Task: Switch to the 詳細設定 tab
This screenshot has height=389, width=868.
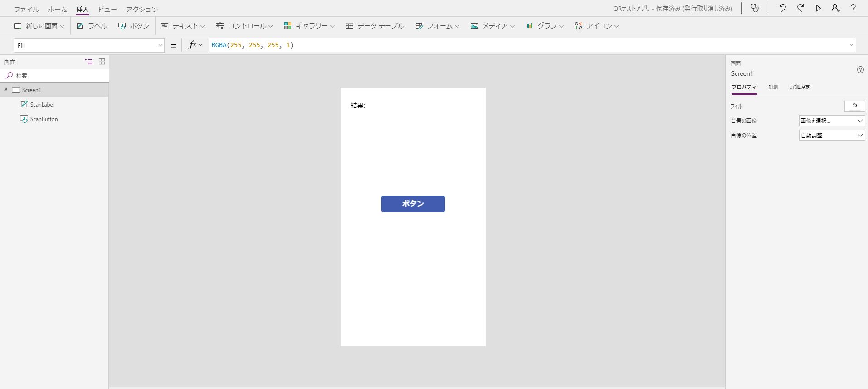Action: [x=800, y=87]
